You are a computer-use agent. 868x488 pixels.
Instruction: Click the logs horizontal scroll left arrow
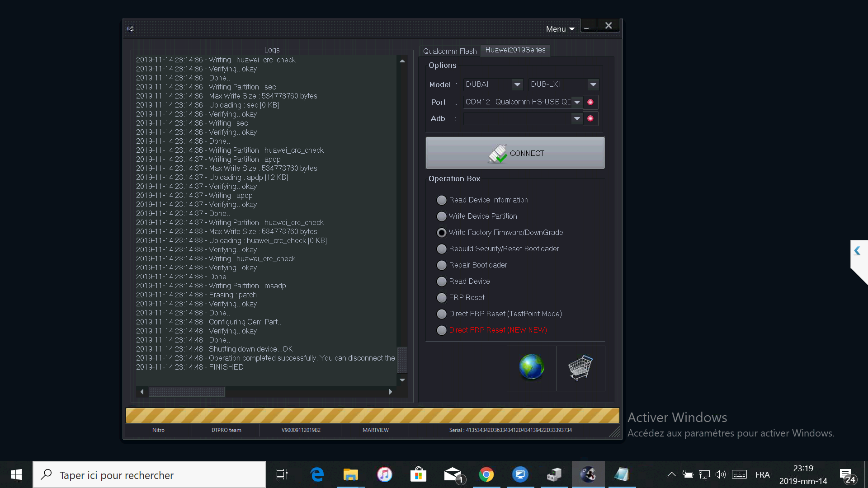pyautogui.click(x=142, y=392)
